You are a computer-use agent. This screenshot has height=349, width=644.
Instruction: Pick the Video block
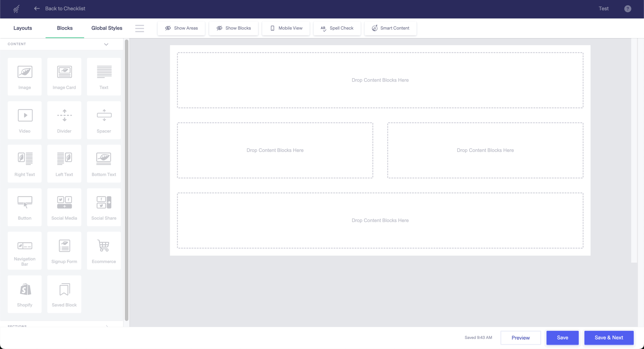[x=25, y=120]
